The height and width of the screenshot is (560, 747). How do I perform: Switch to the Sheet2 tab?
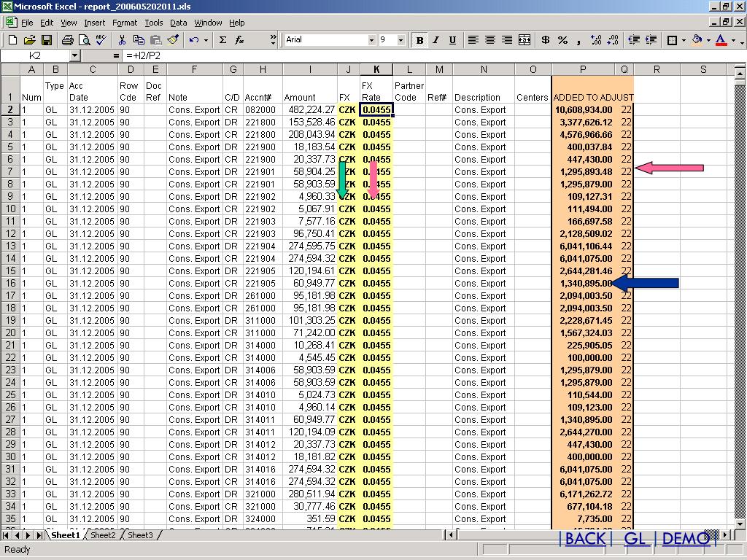coord(103,535)
